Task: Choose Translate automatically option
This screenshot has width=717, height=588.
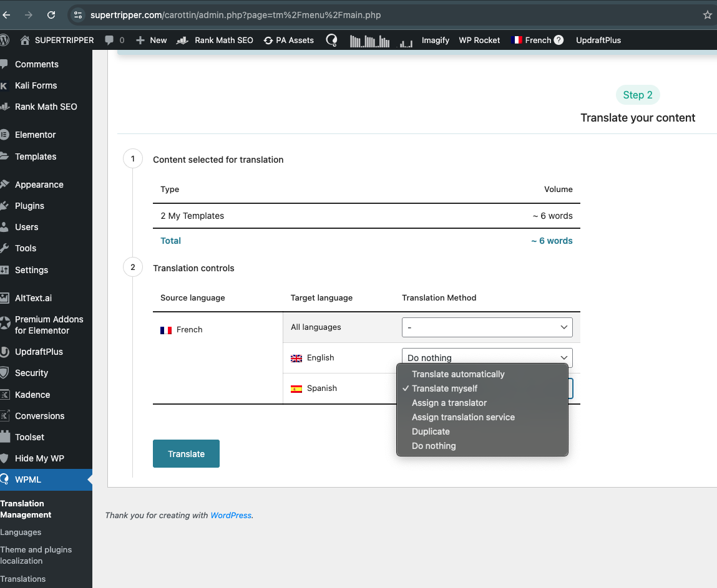Action: click(x=482, y=374)
